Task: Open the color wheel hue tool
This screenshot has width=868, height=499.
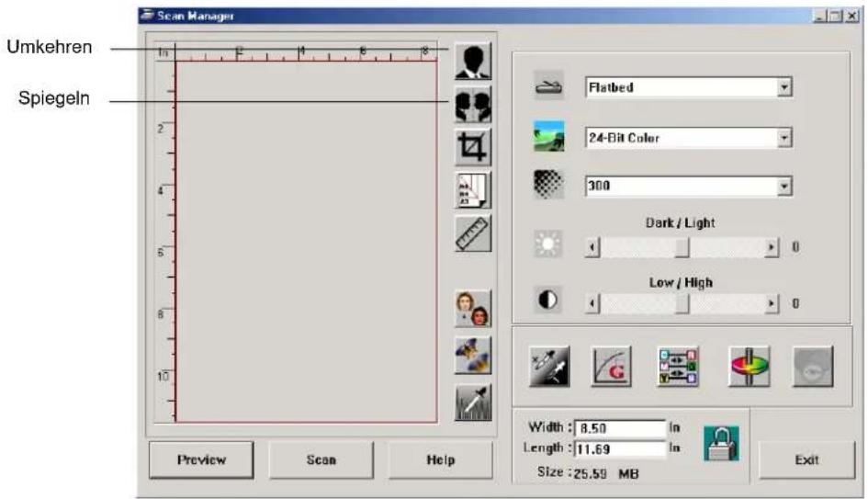Action: 749,367
